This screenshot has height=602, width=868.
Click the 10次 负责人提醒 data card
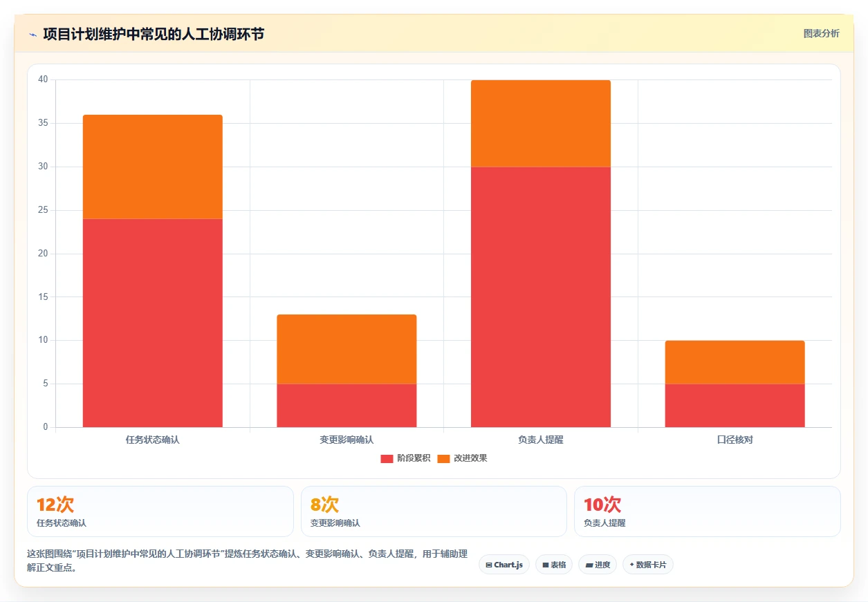(x=708, y=511)
